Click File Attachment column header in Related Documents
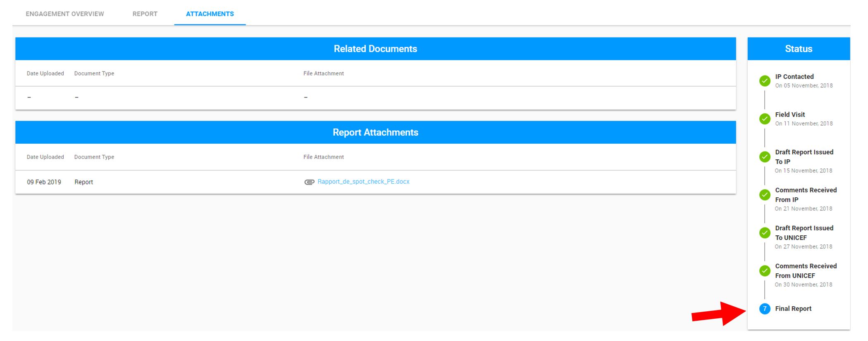Viewport: 868px width, 341px height. click(324, 73)
